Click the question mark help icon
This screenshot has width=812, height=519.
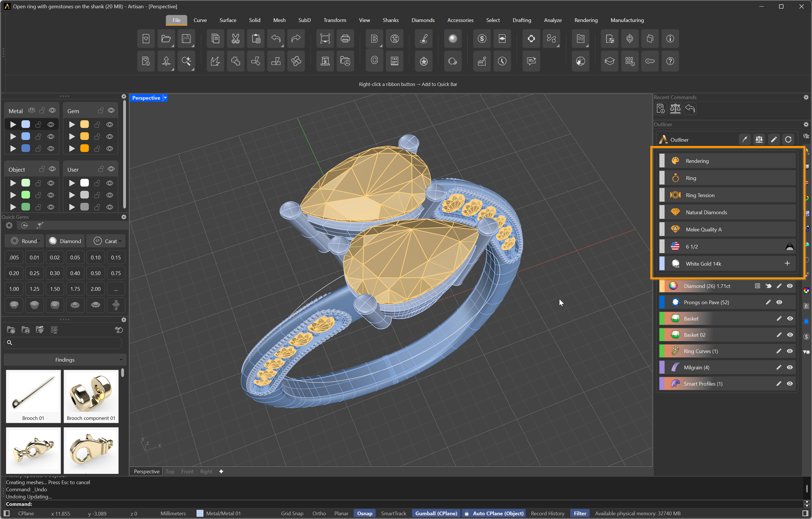point(670,61)
